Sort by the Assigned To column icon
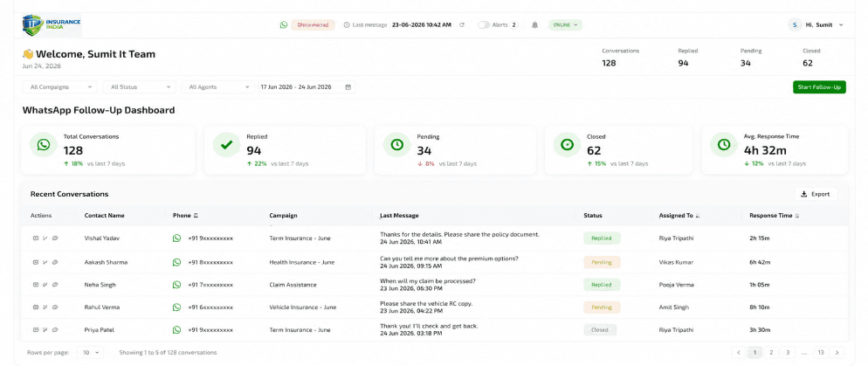This screenshot has width=868, height=366. point(697,216)
